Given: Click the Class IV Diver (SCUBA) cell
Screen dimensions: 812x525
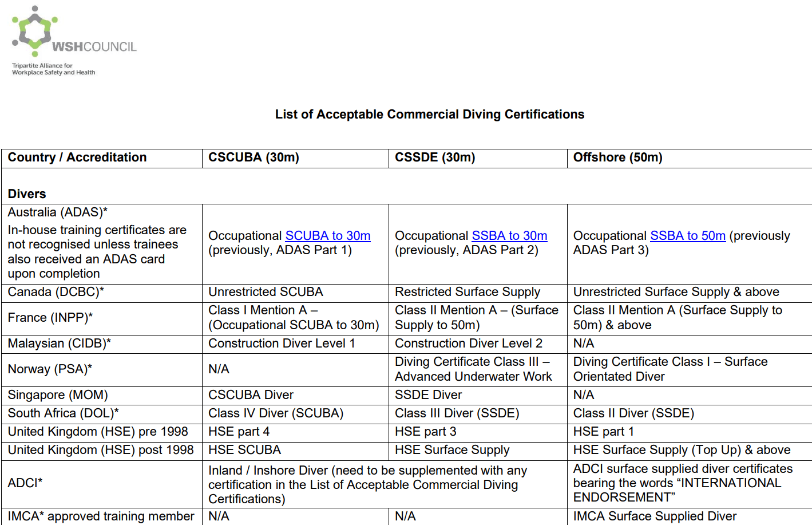Looking at the screenshot, I should coord(275,413).
